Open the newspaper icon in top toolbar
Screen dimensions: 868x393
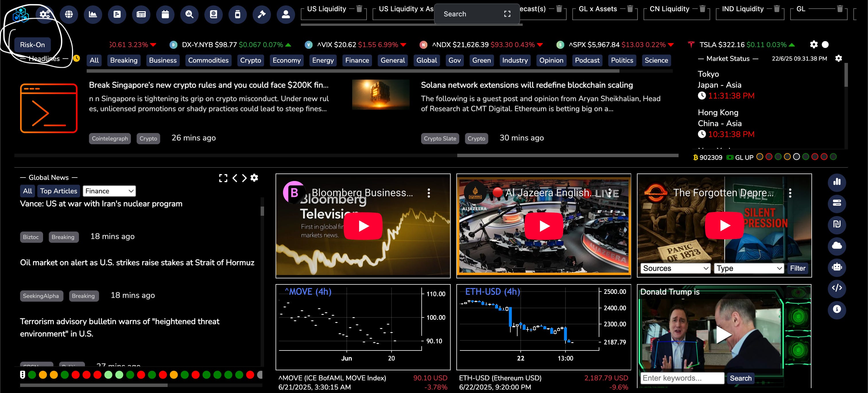pyautogui.click(x=141, y=14)
